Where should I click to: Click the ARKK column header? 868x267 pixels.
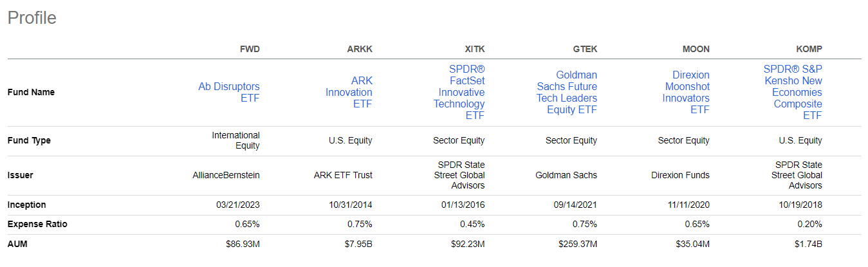[x=360, y=49]
